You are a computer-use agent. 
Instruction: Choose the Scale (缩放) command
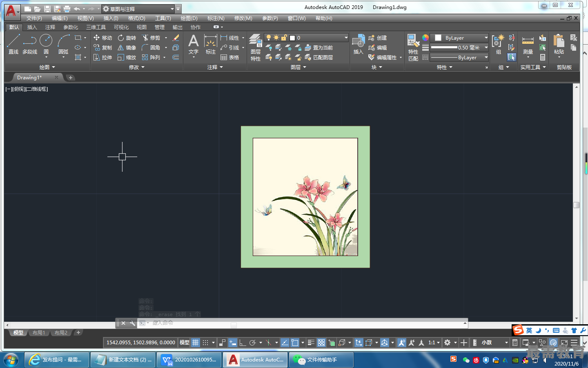pyautogui.click(x=127, y=57)
